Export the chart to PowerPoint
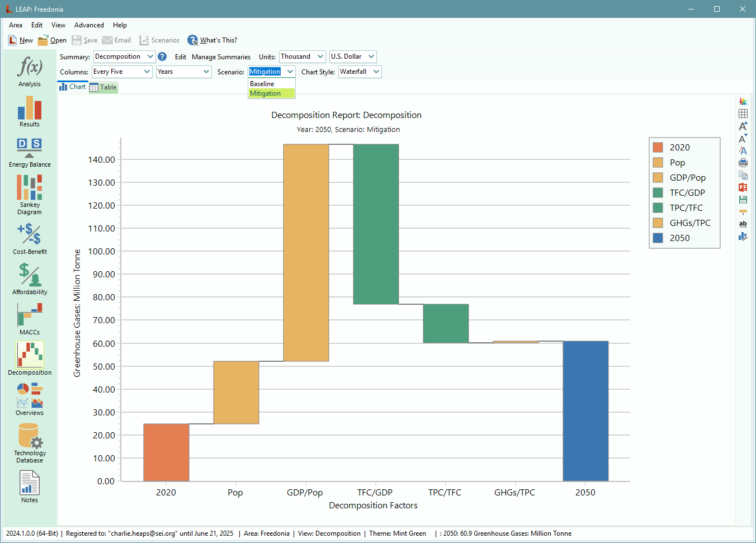 [x=743, y=187]
